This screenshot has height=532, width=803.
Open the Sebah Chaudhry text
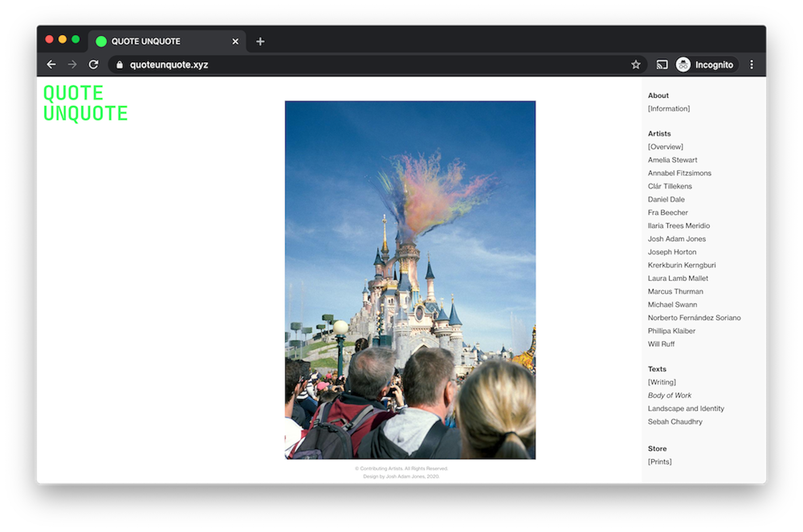[x=675, y=422]
